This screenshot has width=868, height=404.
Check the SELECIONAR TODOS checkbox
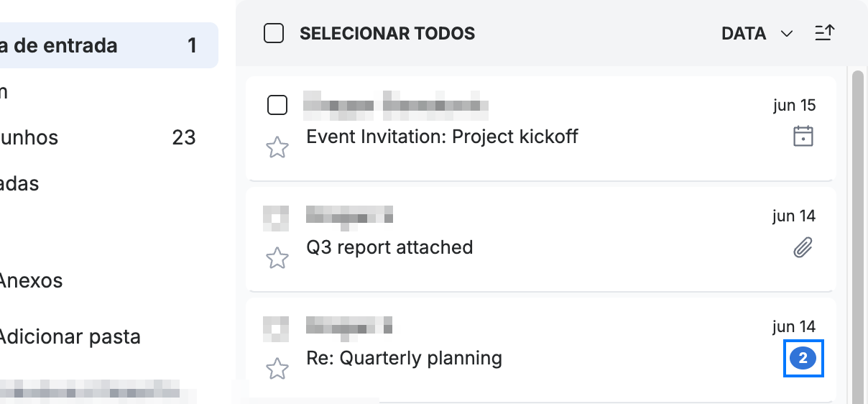(274, 33)
